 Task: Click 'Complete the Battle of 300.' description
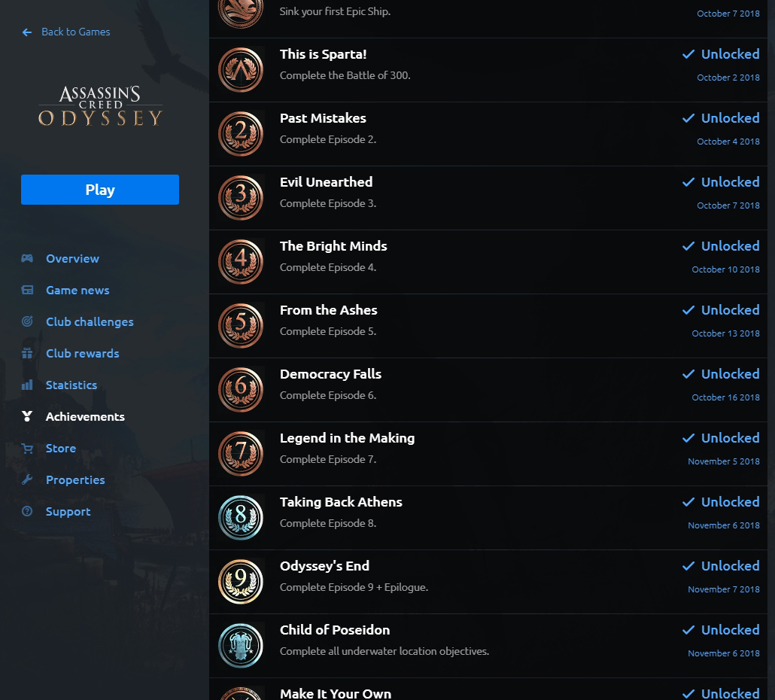click(x=345, y=75)
